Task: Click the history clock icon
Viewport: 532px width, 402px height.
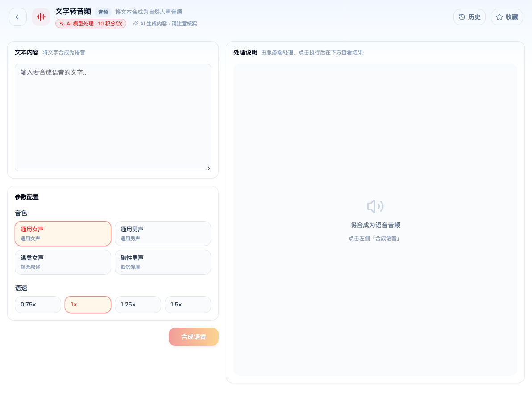Action: pos(462,17)
